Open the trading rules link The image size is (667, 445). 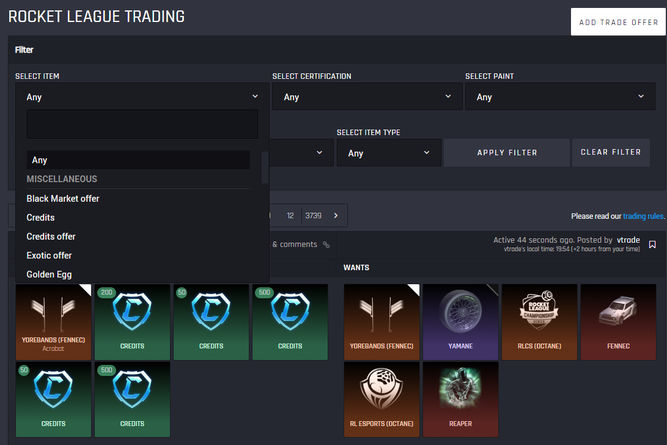click(x=643, y=216)
